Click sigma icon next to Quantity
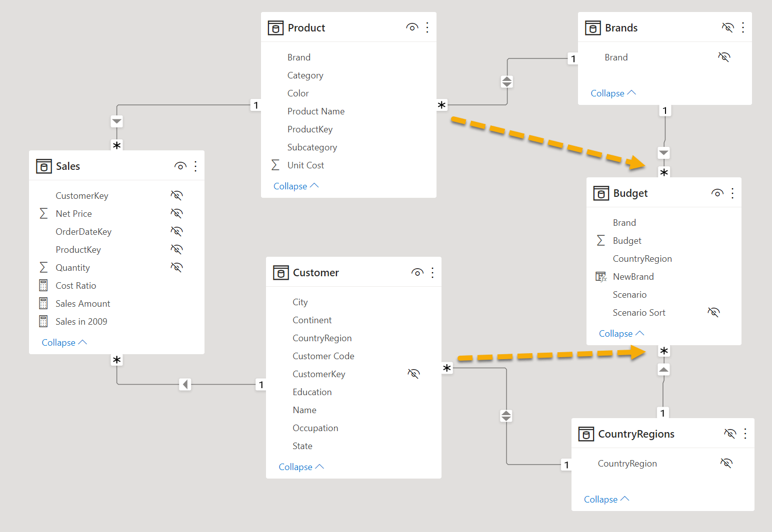This screenshot has height=532, width=772. click(x=44, y=267)
